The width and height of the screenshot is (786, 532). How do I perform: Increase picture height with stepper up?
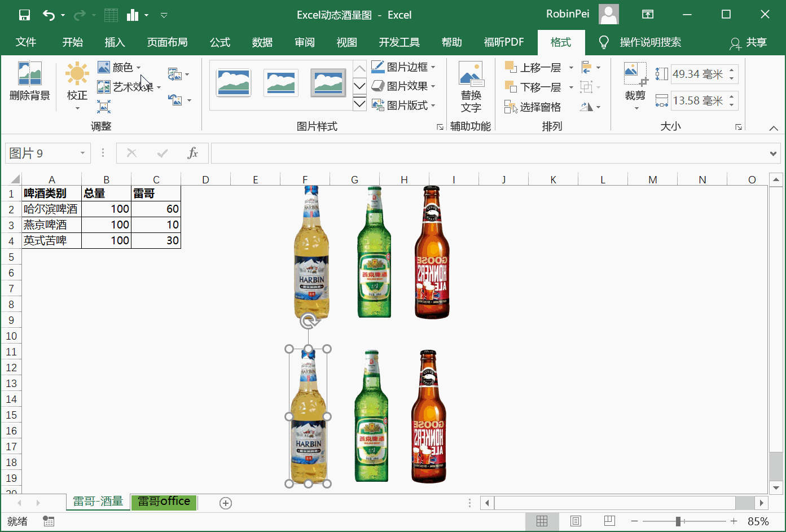[x=732, y=70]
